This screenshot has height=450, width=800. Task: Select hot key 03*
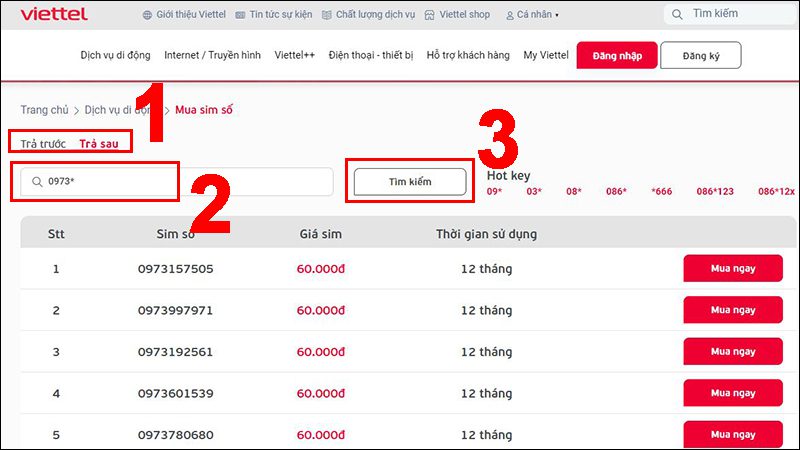tap(534, 191)
